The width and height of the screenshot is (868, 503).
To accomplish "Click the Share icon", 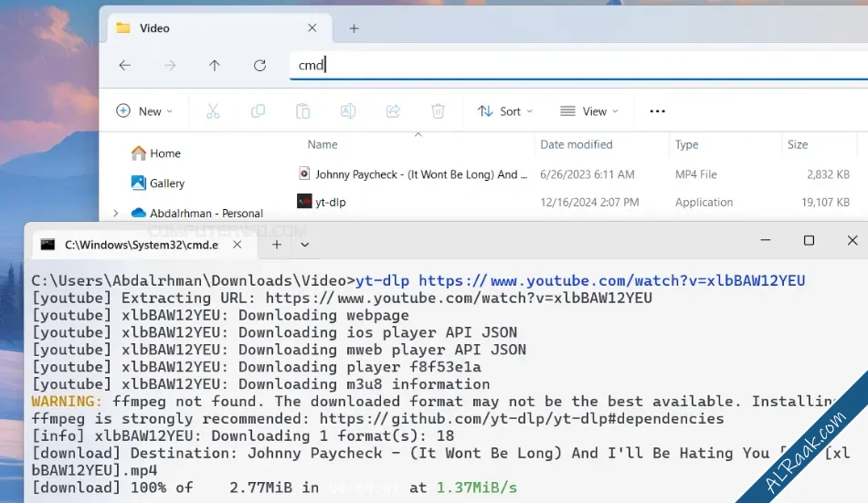I will 393,111.
